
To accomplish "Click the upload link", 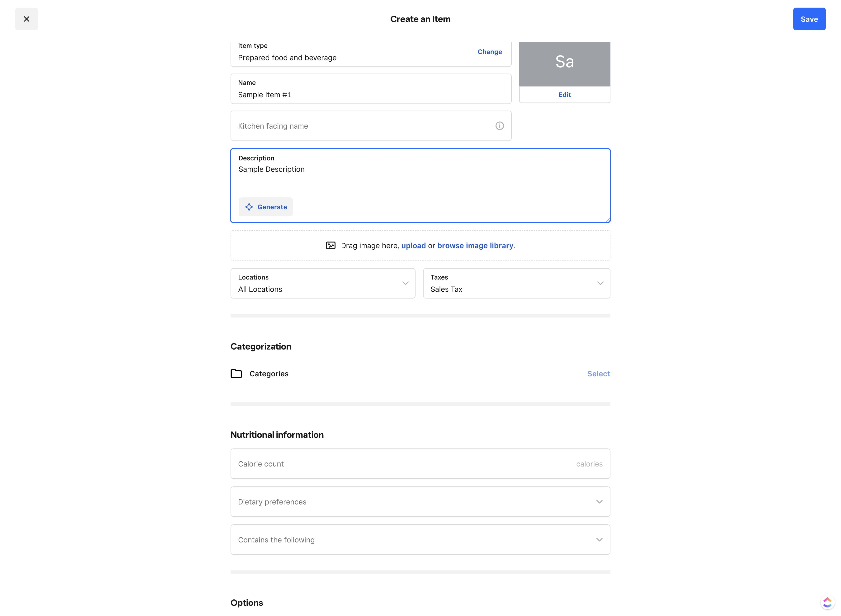I will 413,246.
